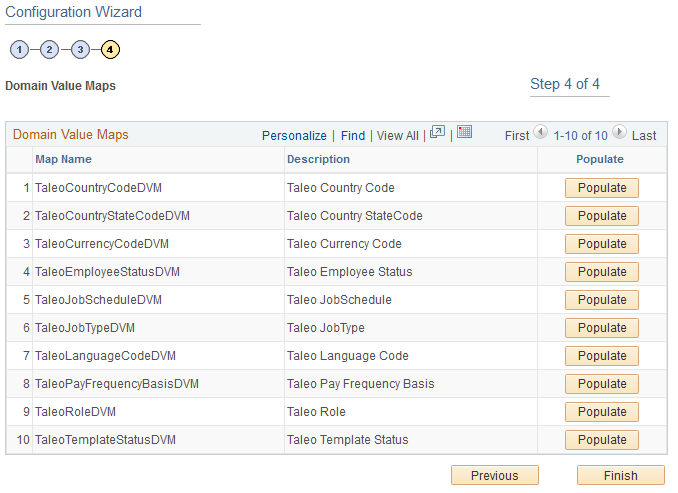The height and width of the screenshot is (493, 678).
Task: Populate TaleoLanguageCodeDVM map
Action: [x=602, y=356]
